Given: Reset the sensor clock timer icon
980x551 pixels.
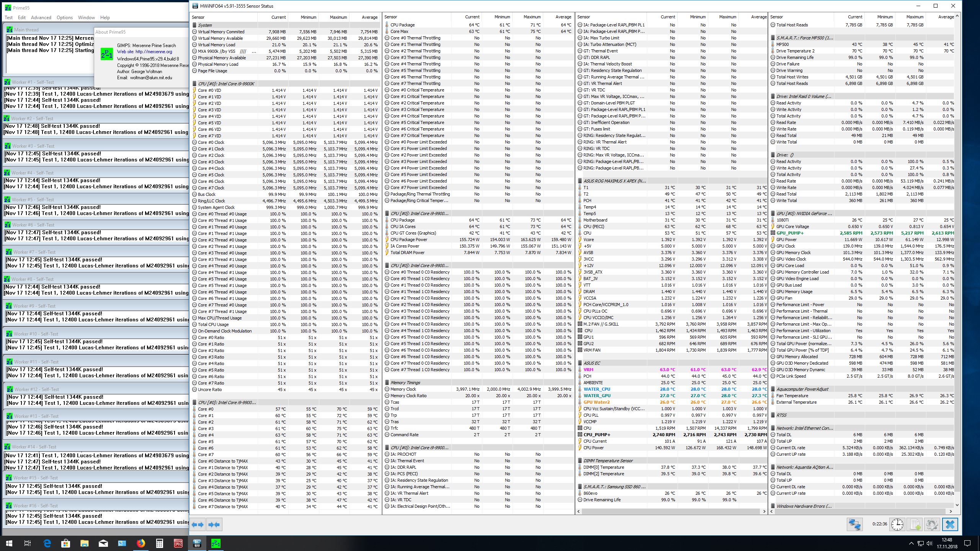Looking at the screenshot, I should [897, 524].
